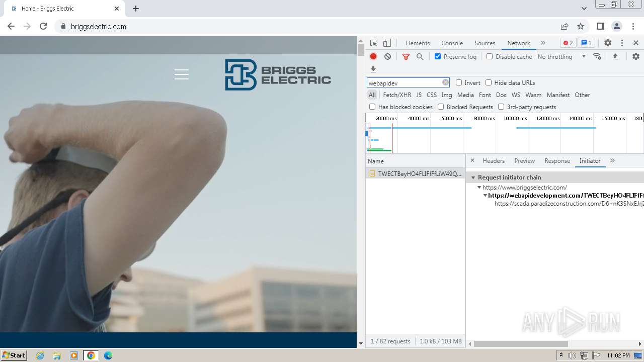The width and height of the screenshot is (644, 362).
Task: Open Response tab of request
Action: (x=557, y=160)
